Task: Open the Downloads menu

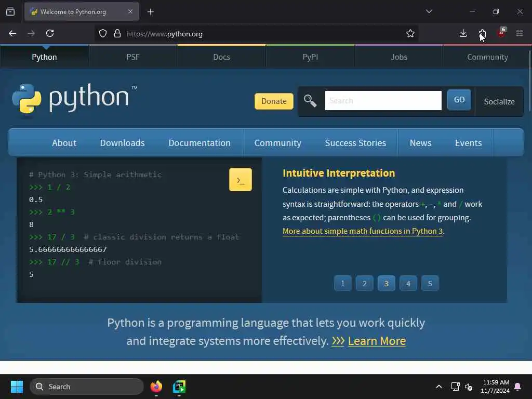Action: 122,143
